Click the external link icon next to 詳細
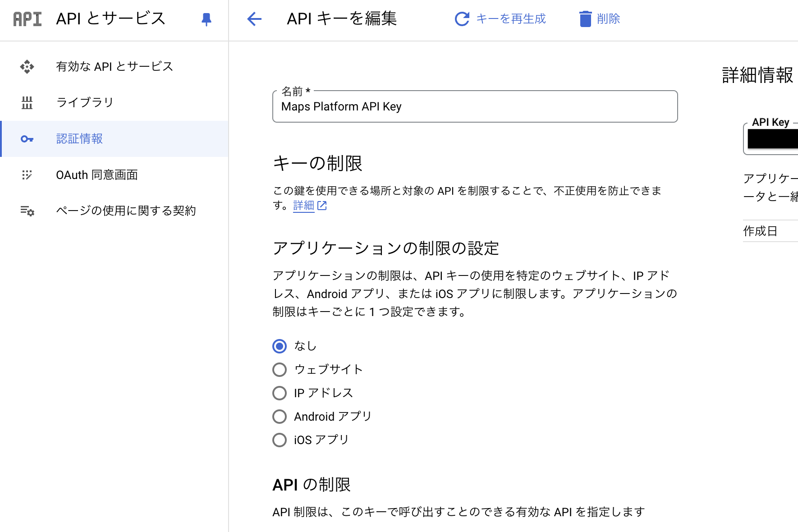Screen dimensions: 798x532 (321, 206)
